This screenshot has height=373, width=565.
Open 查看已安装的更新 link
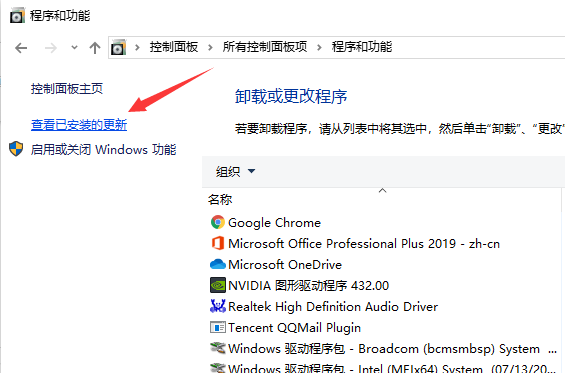click(x=79, y=125)
